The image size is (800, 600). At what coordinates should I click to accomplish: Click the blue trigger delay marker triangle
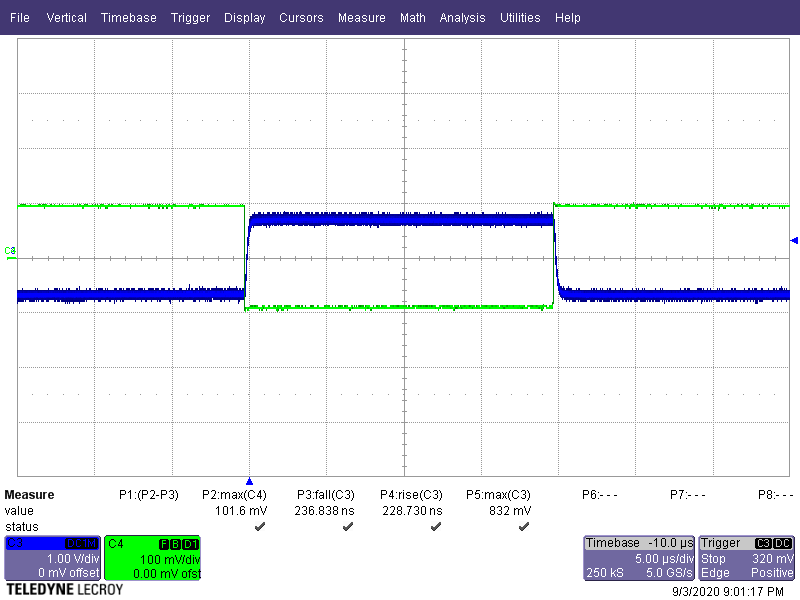pyautogui.click(x=249, y=481)
